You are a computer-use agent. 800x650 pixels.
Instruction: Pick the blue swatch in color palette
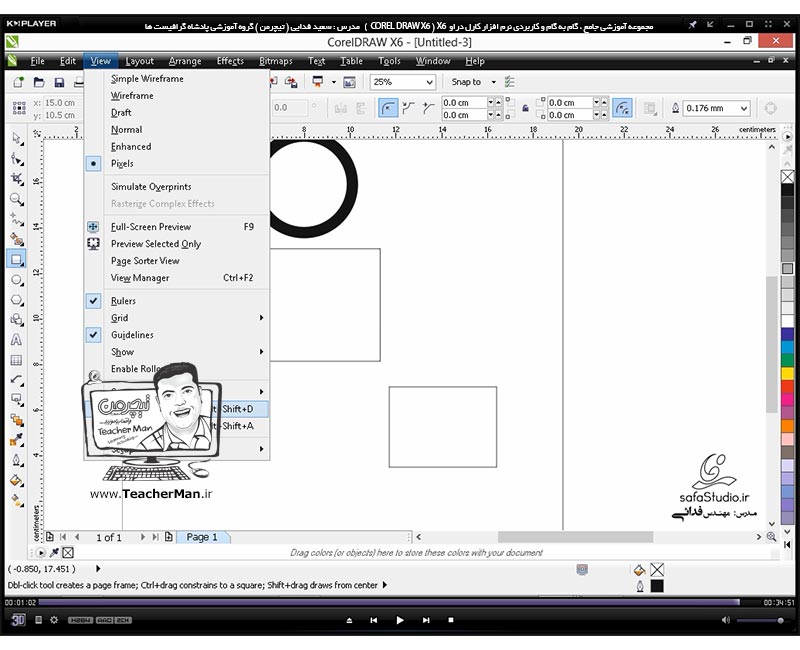(787, 335)
